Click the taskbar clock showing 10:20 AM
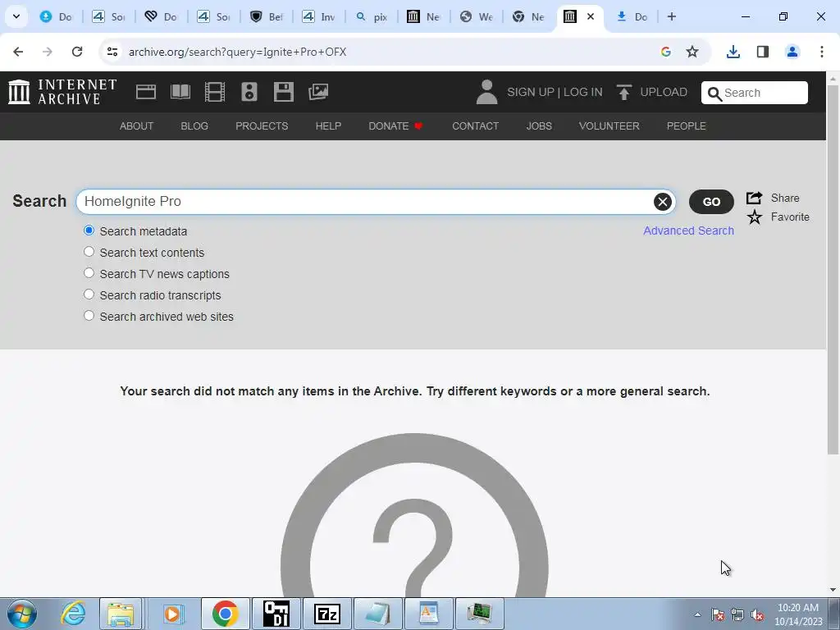The height and width of the screenshot is (630, 840). pyautogui.click(x=797, y=614)
